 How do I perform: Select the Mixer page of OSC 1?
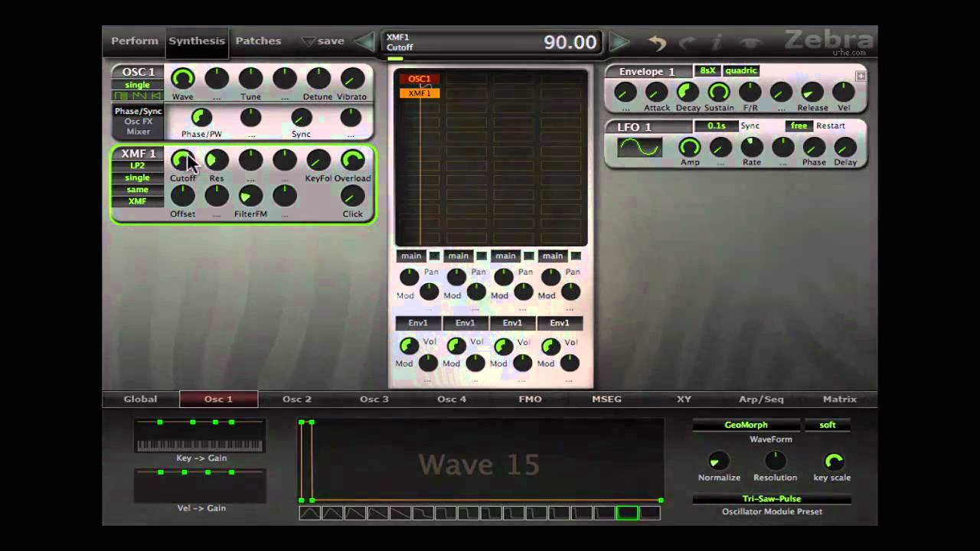click(139, 132)
